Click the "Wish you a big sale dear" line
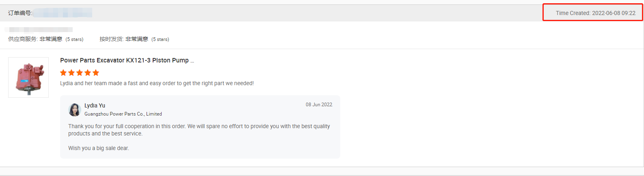 [99, 148]
